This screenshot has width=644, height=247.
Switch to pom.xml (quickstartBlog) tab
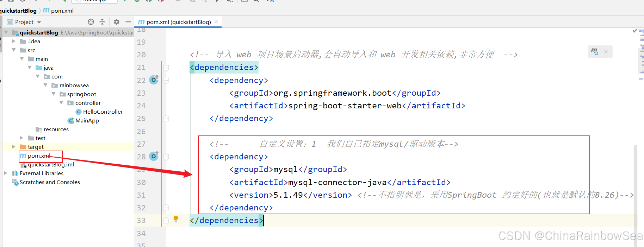tap(178, 22)
